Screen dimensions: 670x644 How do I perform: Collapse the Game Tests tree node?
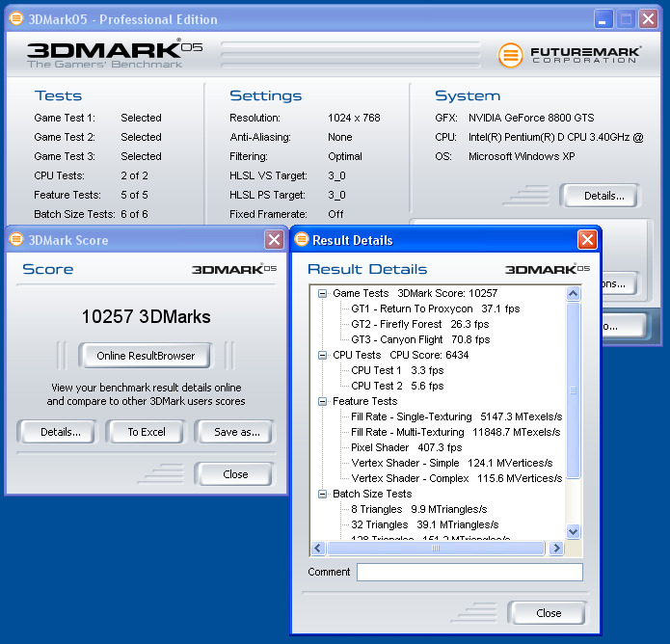click(x=322, y=294)
